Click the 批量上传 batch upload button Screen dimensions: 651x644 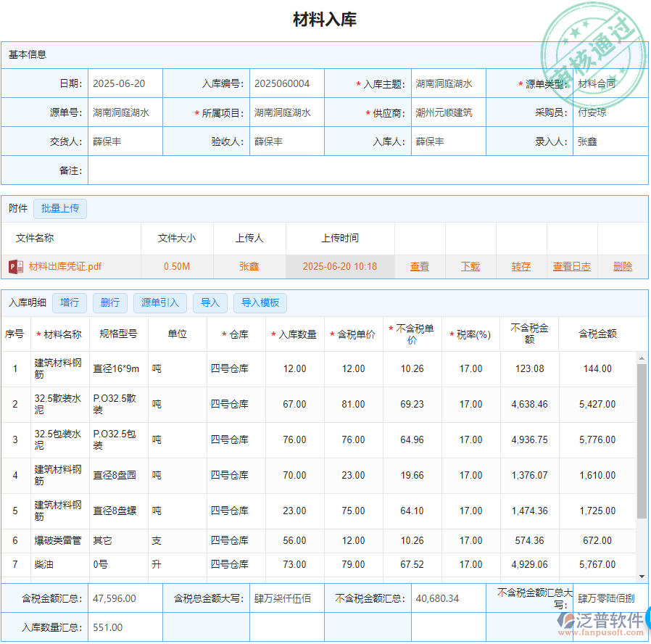point(60,208)
